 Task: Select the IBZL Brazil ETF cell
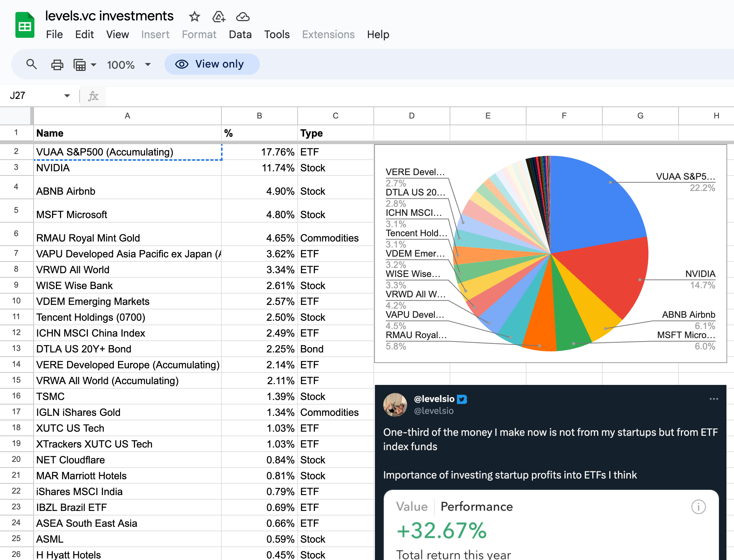pyautogui.click(x=127, y=508)
